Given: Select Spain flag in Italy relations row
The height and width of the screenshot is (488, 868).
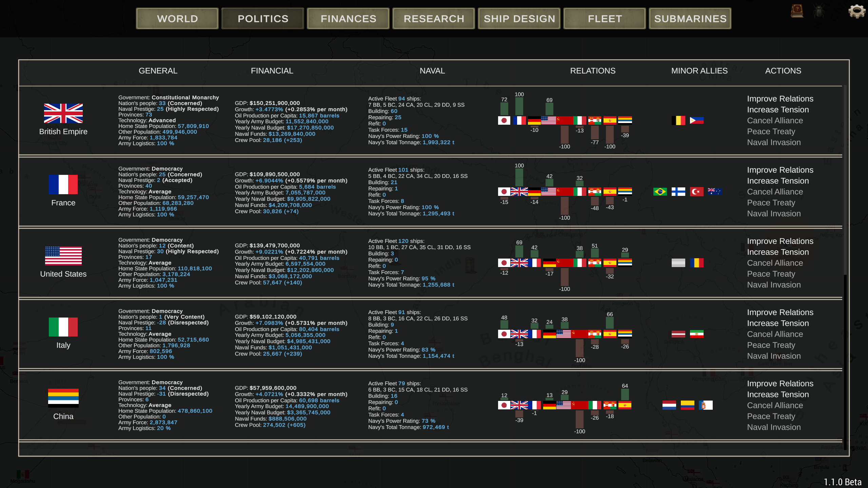Looking at the screenshot, I should pos(610,334).
